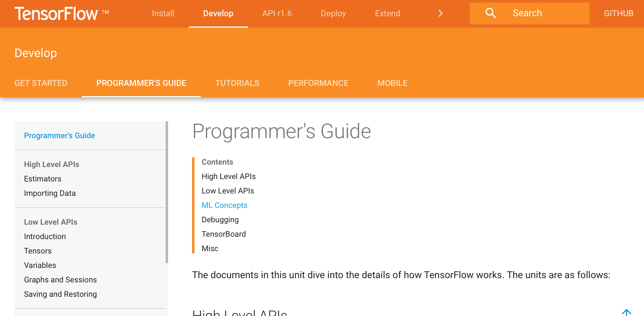Open the Deploy navigation item
The width and height of the screenshot is (644, 316).
(x=333, y=14)
